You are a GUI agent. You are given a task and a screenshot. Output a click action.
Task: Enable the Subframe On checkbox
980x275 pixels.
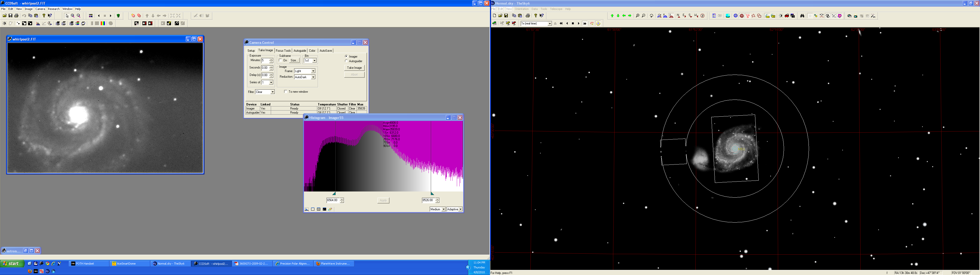pos(280,60)
